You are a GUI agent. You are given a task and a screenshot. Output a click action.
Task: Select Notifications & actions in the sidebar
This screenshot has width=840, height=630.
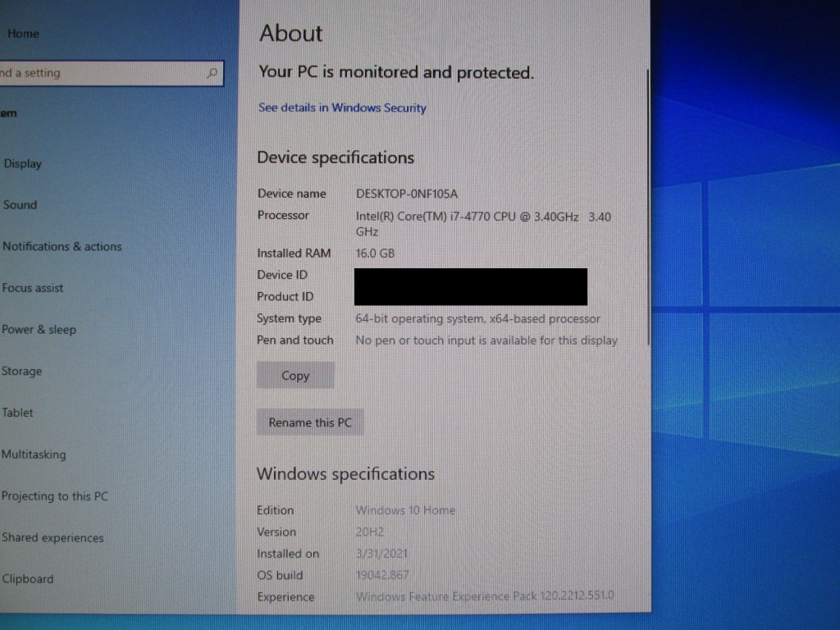click(62, 246)
